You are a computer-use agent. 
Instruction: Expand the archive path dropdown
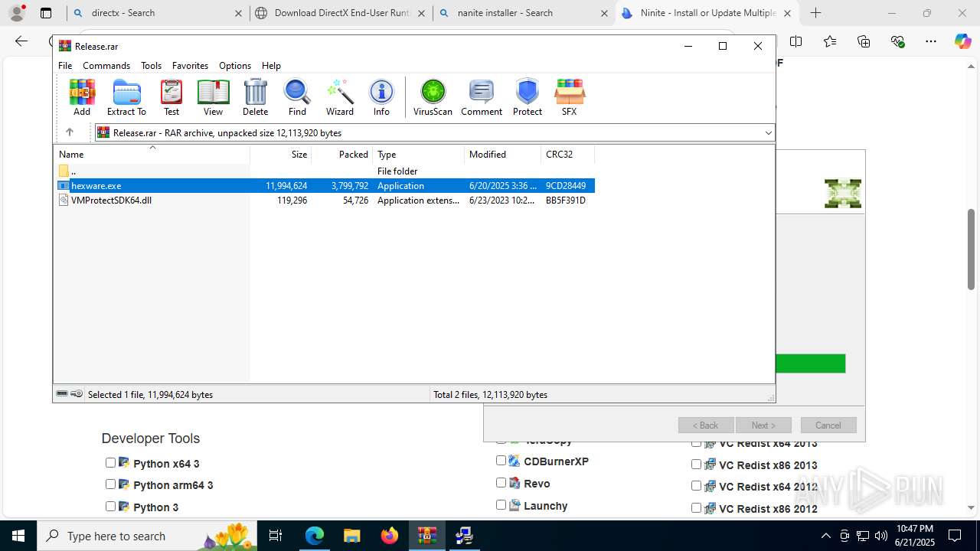[768, 132]
